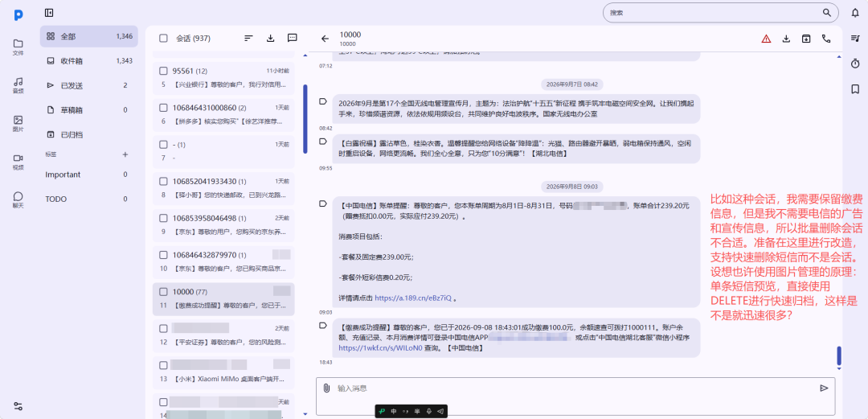Click tag icon on 白露祝福 message
Screen dimensions: 868x419
tap(323, 142)
